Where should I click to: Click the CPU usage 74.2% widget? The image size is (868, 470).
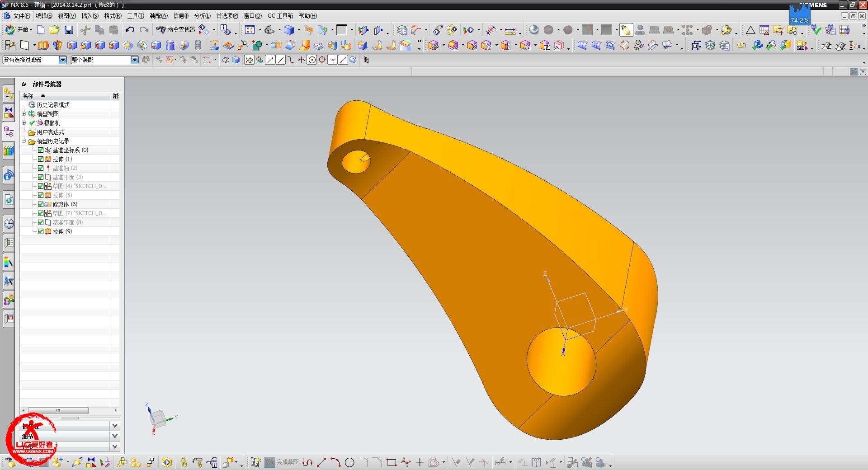[799, 15]
